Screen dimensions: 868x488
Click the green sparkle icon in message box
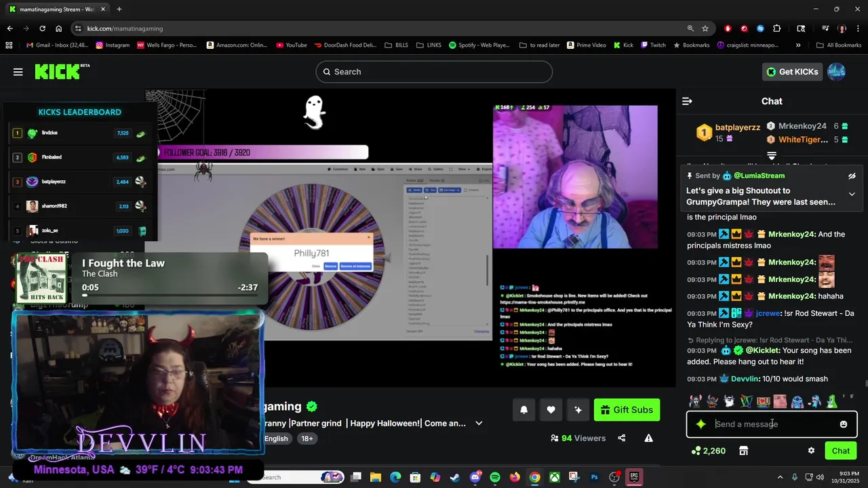point(701,424)
